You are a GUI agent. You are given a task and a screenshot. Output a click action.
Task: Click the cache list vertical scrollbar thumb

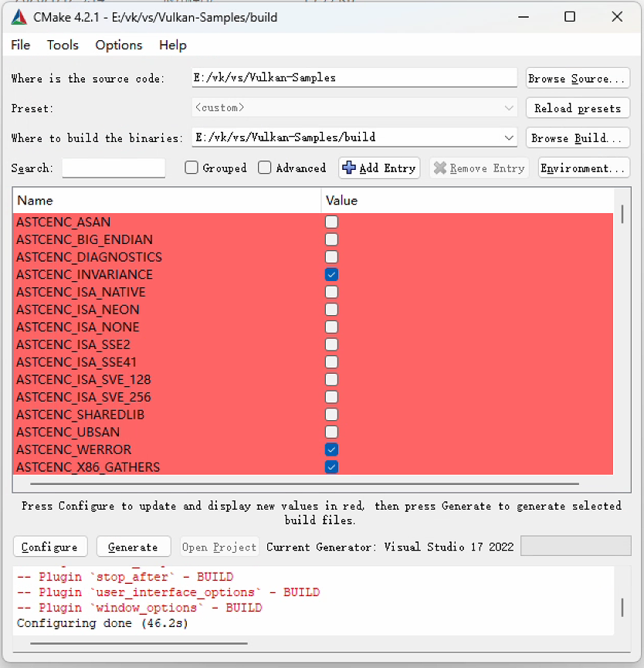click(x=622, y=214)
